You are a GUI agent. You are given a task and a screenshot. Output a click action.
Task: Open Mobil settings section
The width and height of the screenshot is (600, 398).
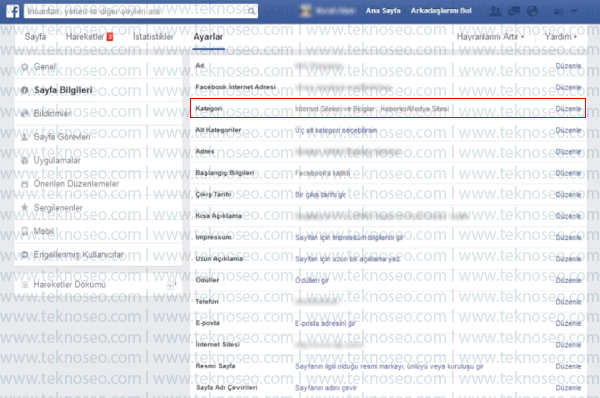click(98, 231)
